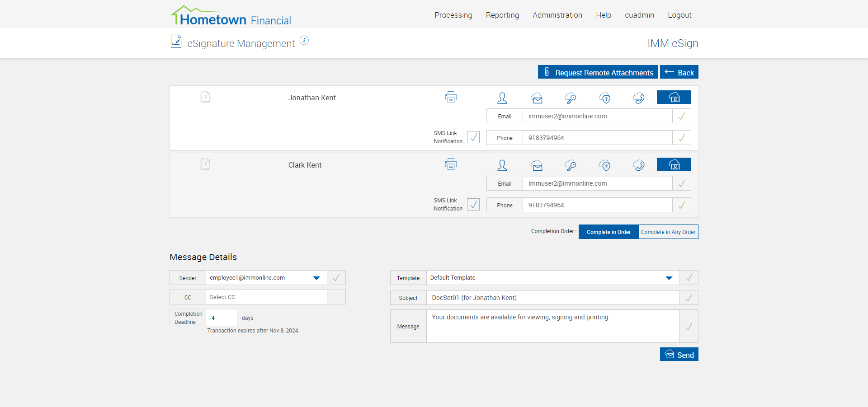Expand the Template dropdown
Viewport: 868px width, 407px height.
pyautogui.click(x=669, y=278)
